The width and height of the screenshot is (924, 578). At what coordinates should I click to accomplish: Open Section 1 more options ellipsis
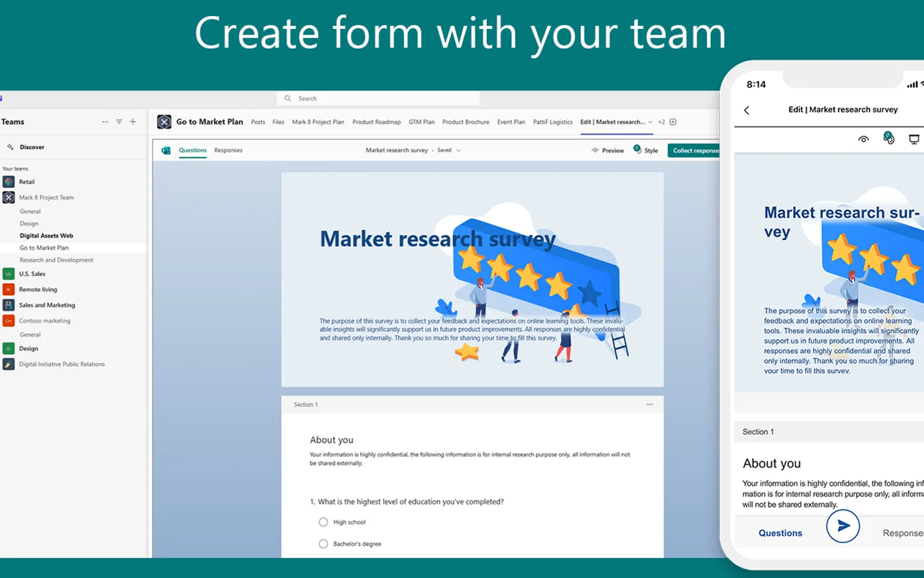tap(650, 405)
